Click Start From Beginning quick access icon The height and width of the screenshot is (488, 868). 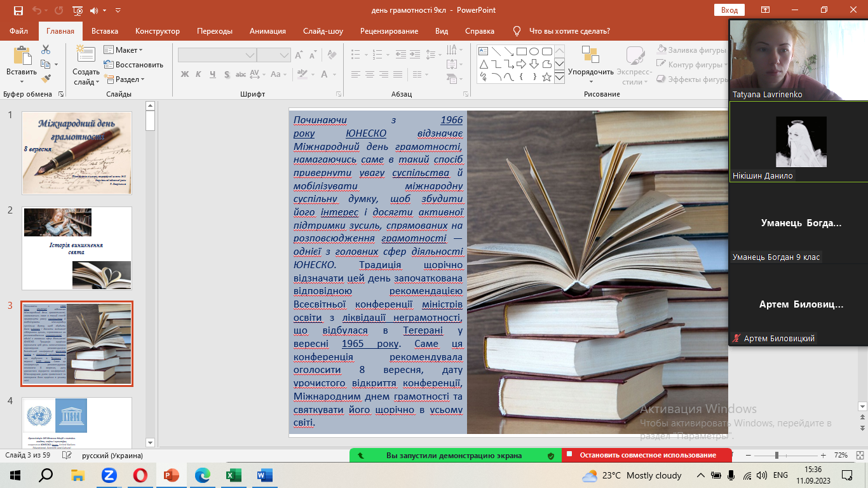point(78,10)
